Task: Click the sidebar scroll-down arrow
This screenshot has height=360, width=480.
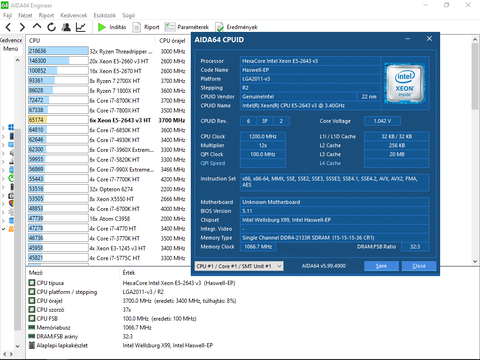Action: point(18,346)
